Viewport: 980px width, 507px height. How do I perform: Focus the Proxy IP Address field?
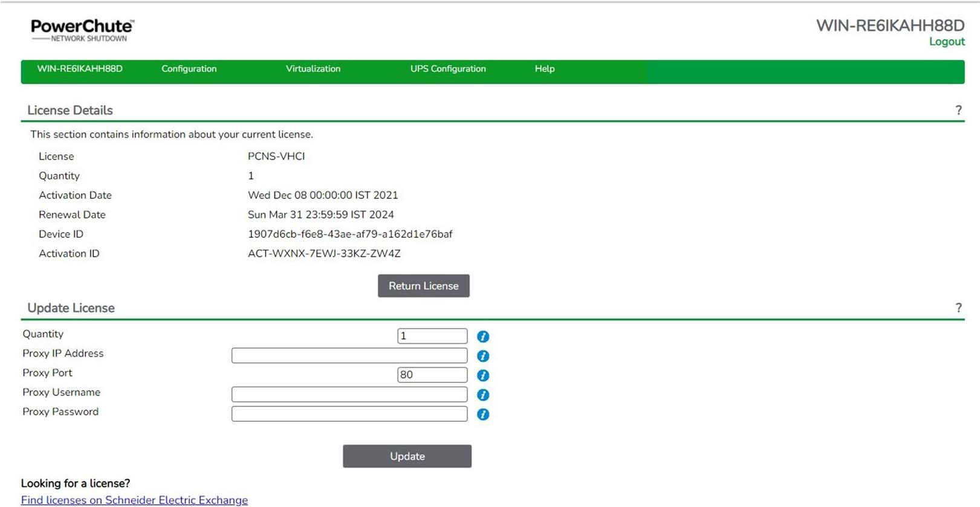pyautogui.click(x=349, y=355)
